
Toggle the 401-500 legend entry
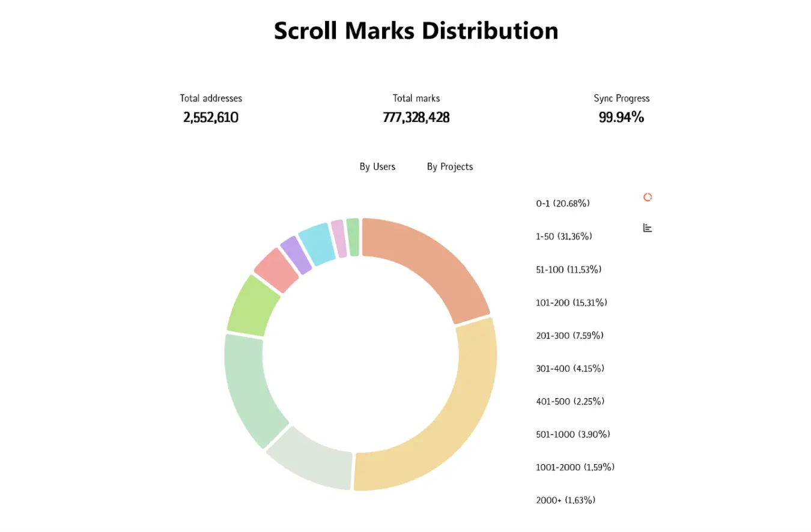(x=570, y=401)
